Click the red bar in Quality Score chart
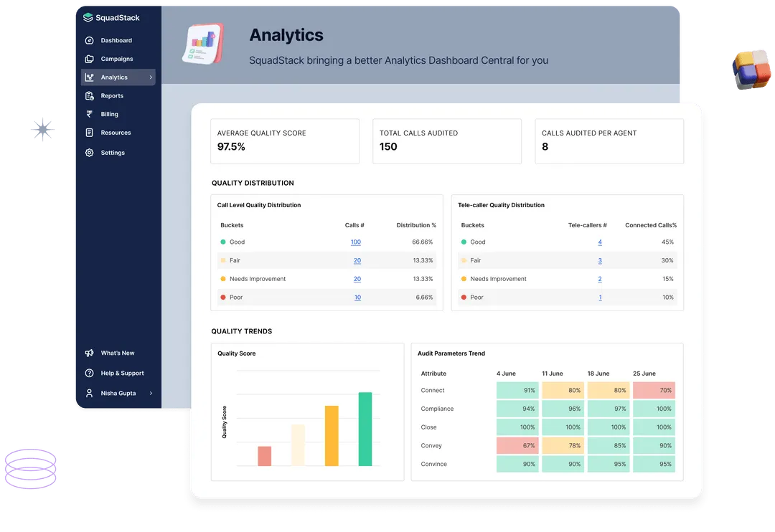Viewport: 775px width, 532px height. pyautogui.click(x=264, y=456)
